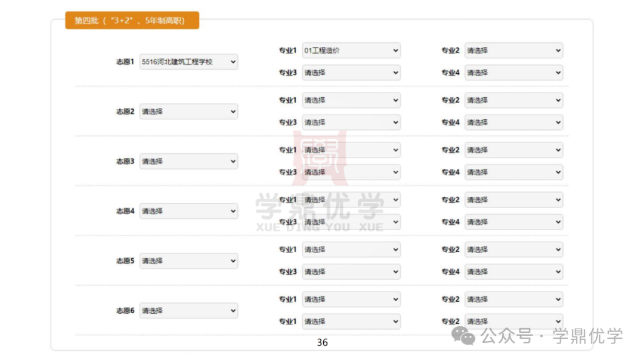
Task: Expand the 志愿4 school dropdown
Action: point(188,211)
